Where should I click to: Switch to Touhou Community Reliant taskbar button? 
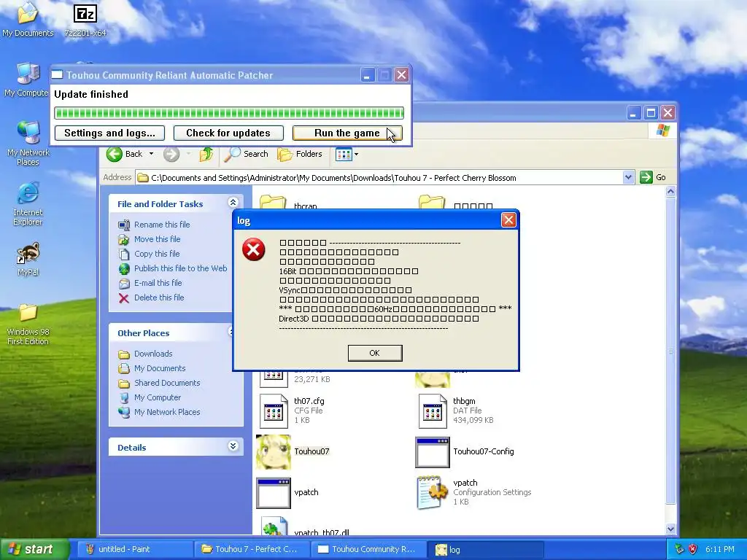[368, 549]
